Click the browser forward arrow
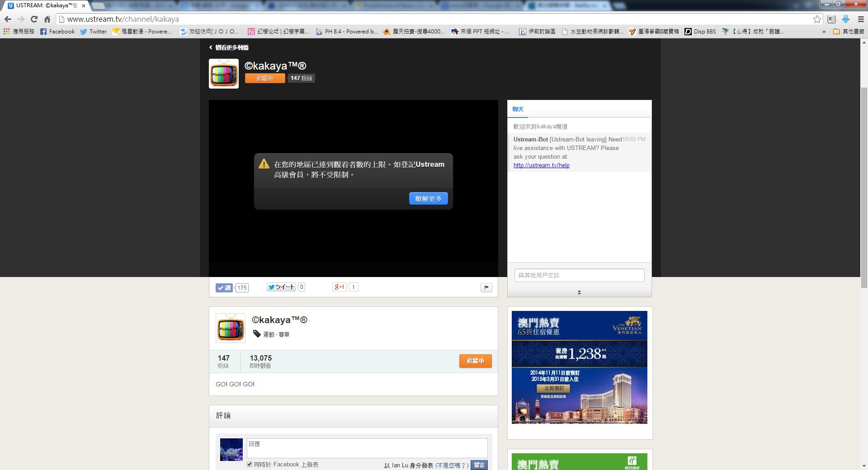Image resolution: width=868 pixels, height=470 pixels. coord(21,19)
